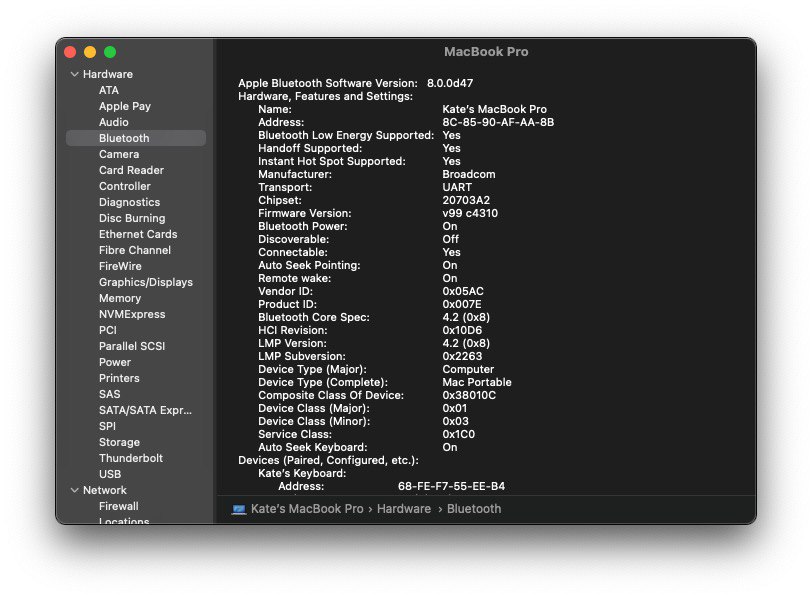Viewport: 812px width, 598px height.
Task: Select Power in the sidebar
Action: coord(114,362)
